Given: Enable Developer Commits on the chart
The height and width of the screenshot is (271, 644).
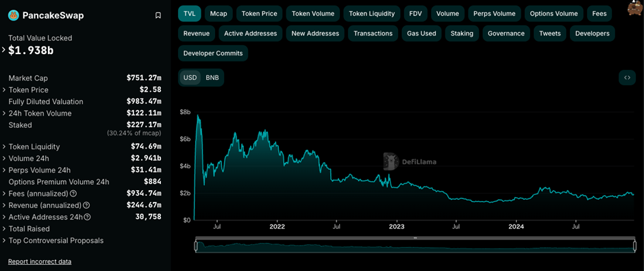Looking at the screenshot, I should pos(213,53).
